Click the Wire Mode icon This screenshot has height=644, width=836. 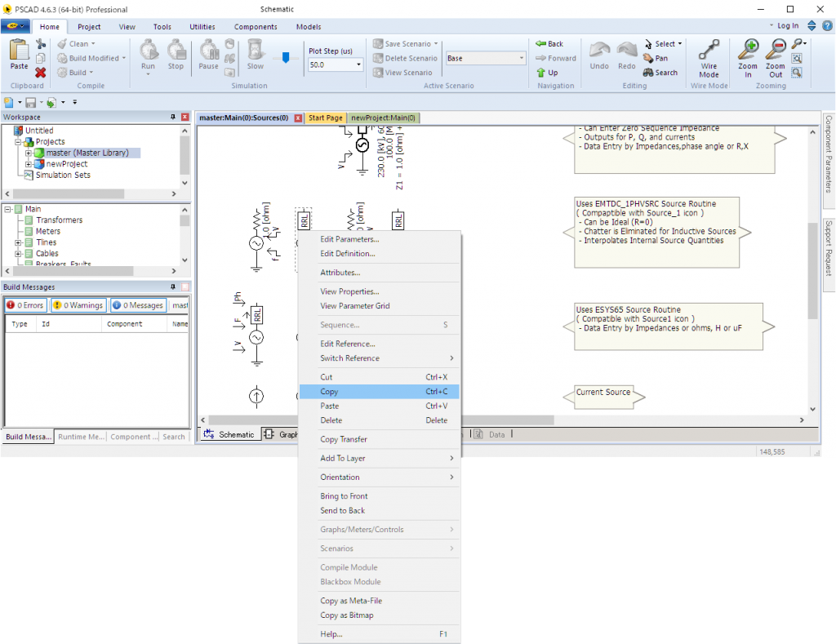point(709,51)
